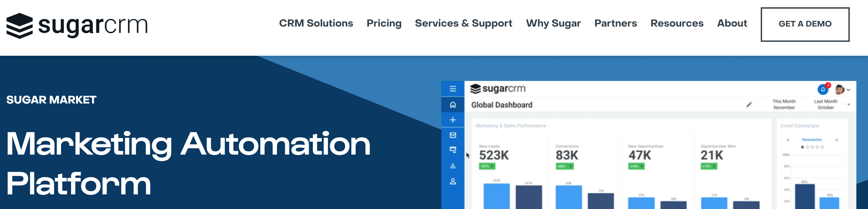Click the user avatar photo in the dashboard
868x209 pixels.
point(839,90)
